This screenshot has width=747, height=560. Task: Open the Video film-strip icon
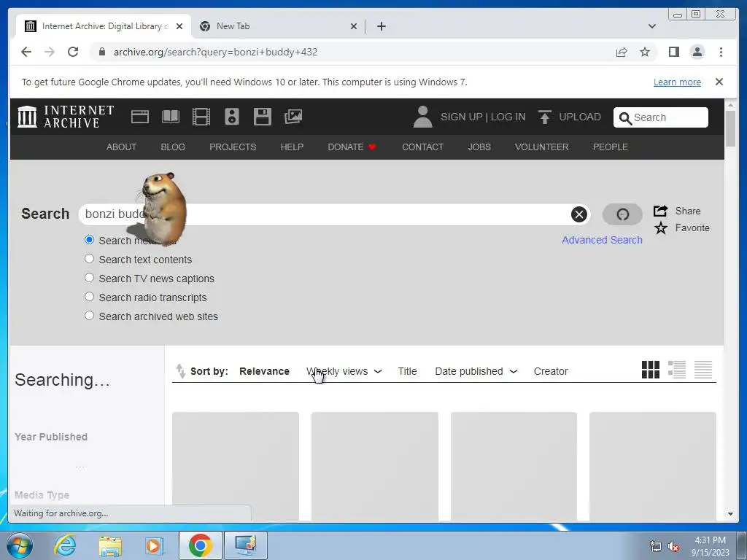click(201, 117)
